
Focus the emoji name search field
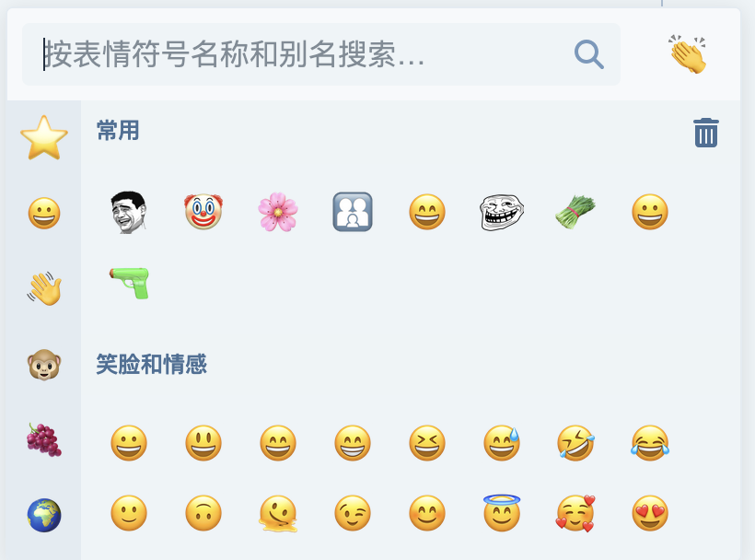click(321, 54)
